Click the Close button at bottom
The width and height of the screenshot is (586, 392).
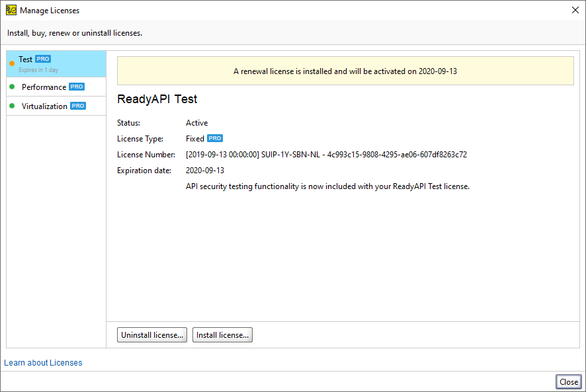(568, 382)
